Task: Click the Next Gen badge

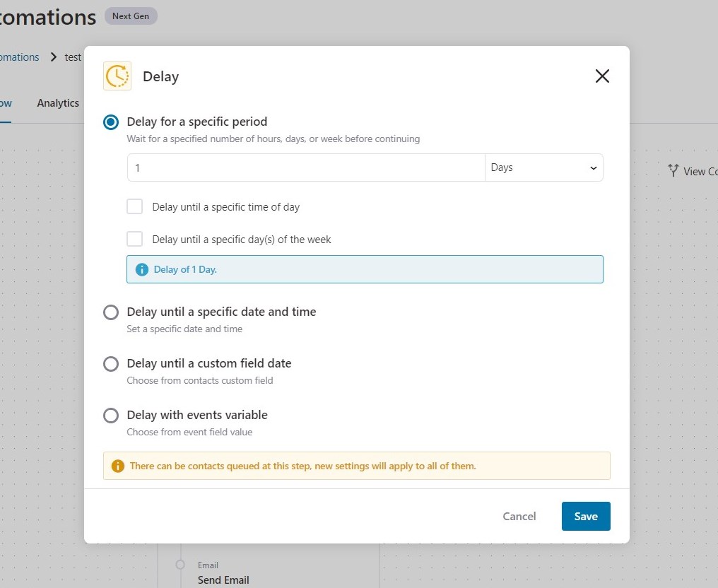Action: pyautogui.click(x=131, y=16)
